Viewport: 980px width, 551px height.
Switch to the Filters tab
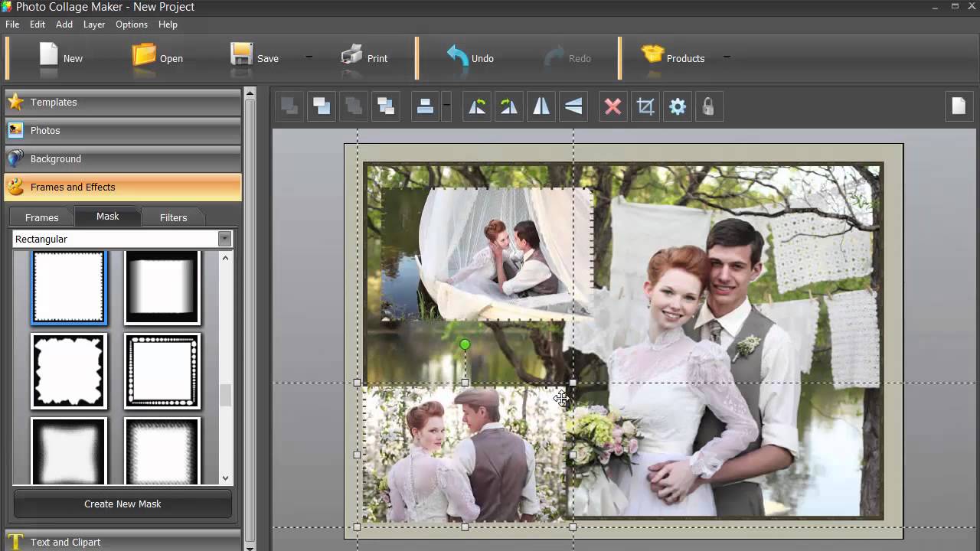(174, 217)
